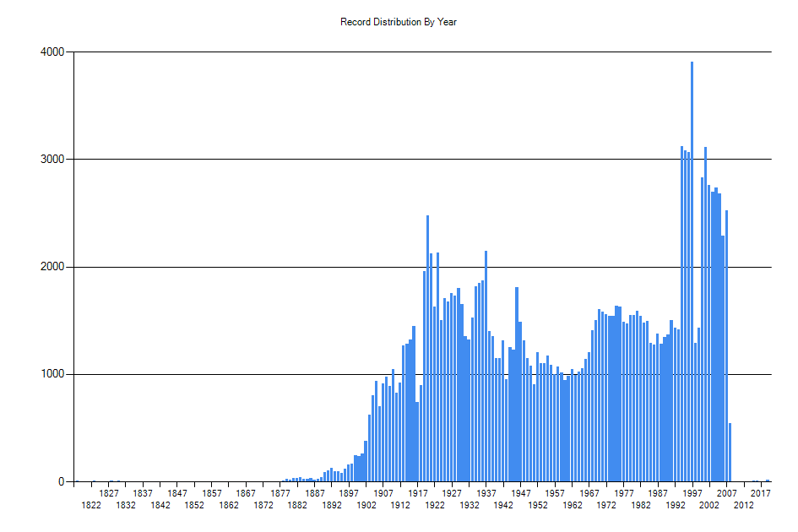
Task: Click the 1852 x-axis label
Action: pyautogui.click(x=194, y=505)
